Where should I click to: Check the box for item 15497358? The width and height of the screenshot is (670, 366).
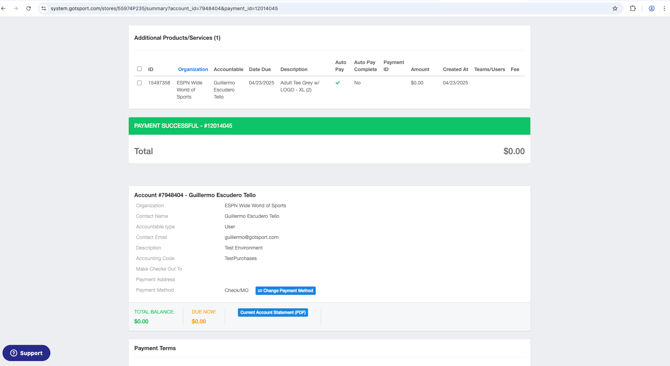coord(139,83)
